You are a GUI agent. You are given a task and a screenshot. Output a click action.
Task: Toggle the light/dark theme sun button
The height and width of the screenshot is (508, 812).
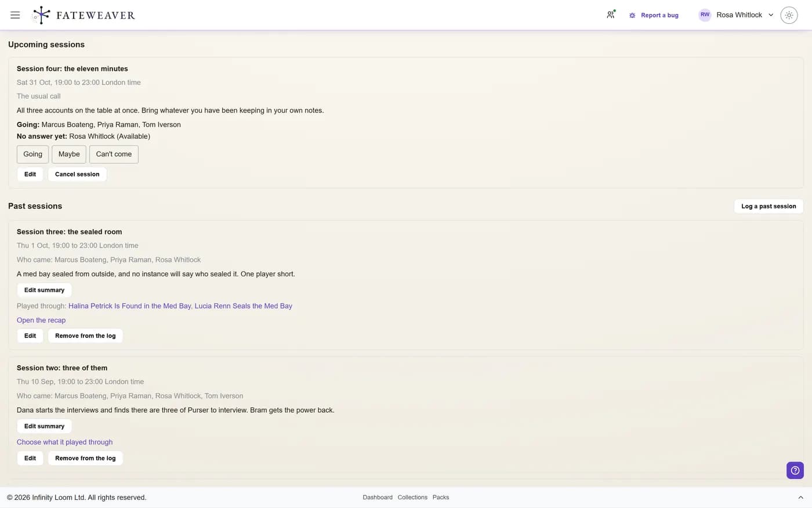(789, 15)
